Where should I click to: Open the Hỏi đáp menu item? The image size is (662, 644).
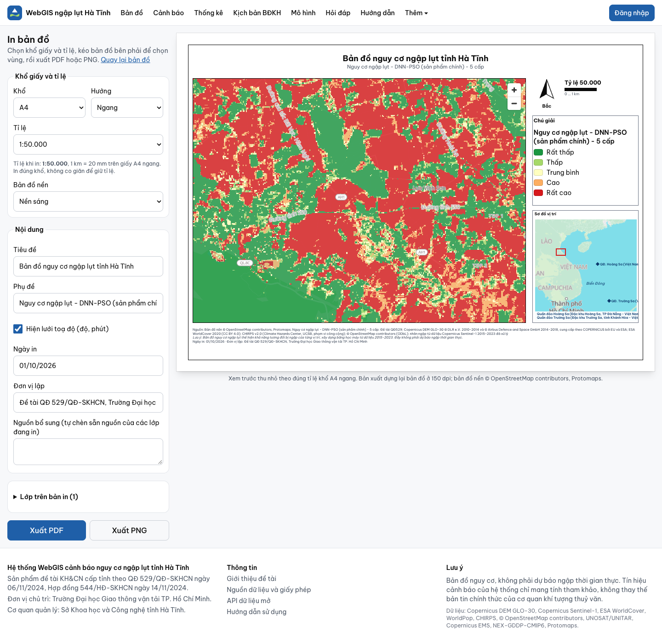[x=338, y=13]
